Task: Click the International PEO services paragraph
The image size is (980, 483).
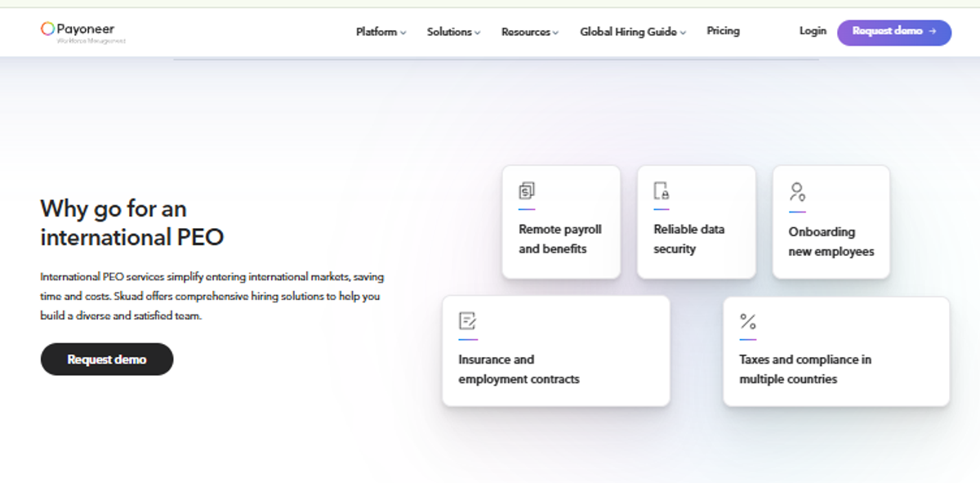Action: coord(212,297)
